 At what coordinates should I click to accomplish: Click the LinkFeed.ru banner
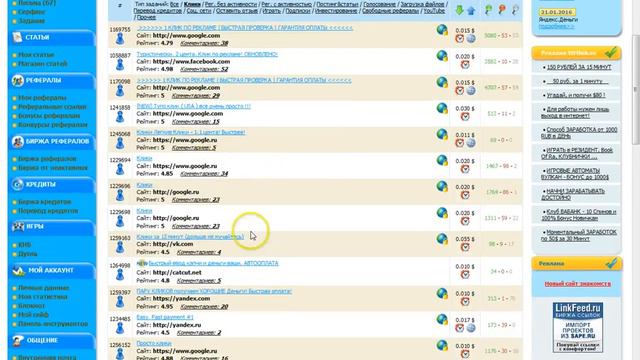578,327
